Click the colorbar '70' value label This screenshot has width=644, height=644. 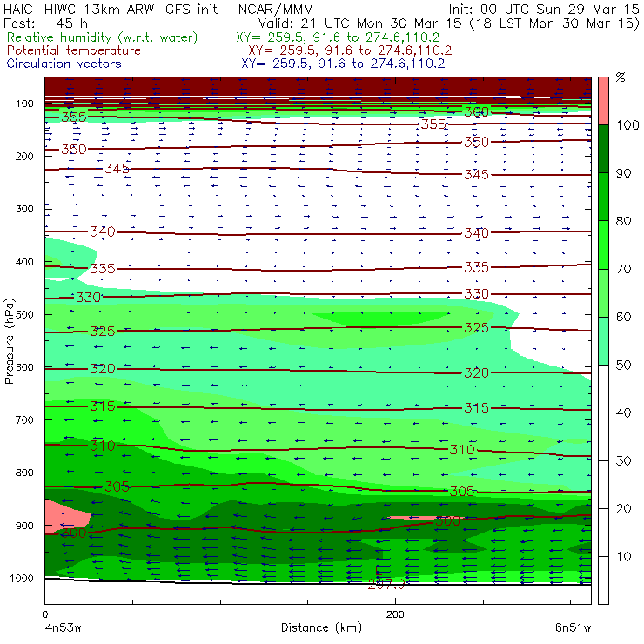tap(623, 269)
